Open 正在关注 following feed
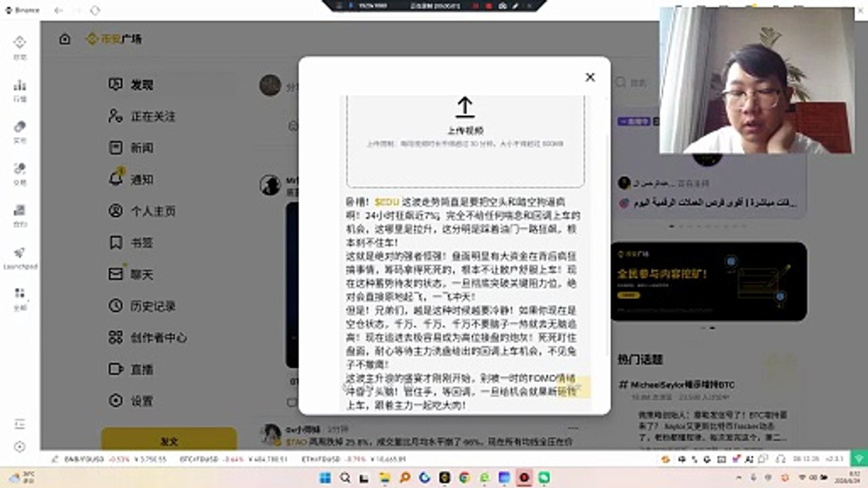This screenshot has height=488, width=868. coord(142,117)
